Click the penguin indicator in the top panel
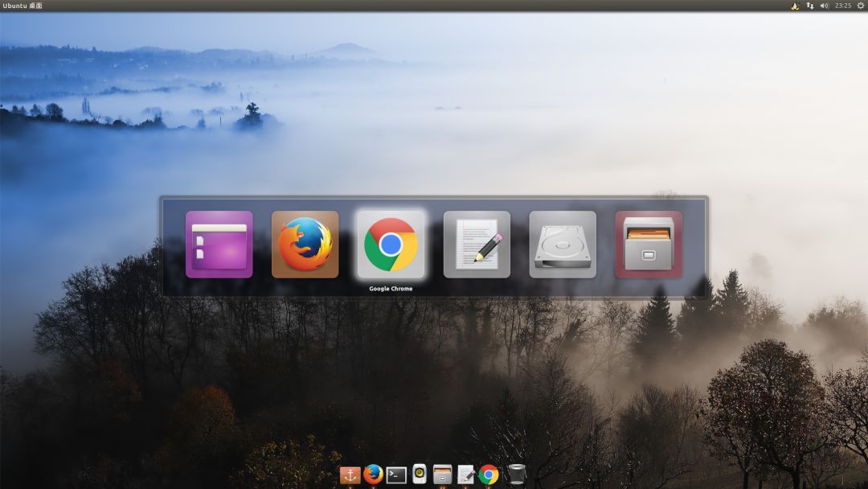 [795, 6]
